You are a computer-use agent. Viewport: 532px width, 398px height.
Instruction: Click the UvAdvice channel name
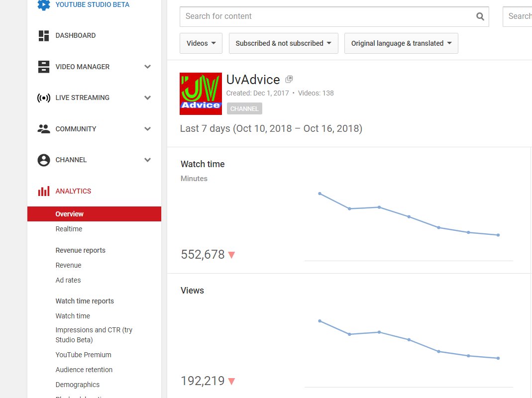[x=253, y=80]
